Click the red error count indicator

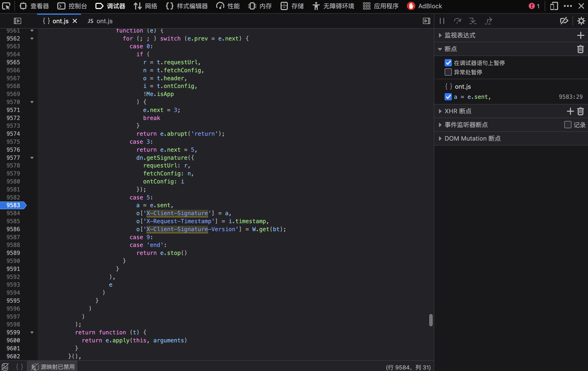point(534,6)
